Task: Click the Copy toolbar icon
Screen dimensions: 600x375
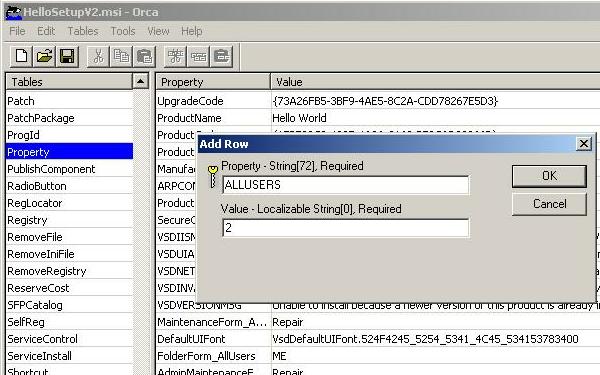Action: pos(121,57)
